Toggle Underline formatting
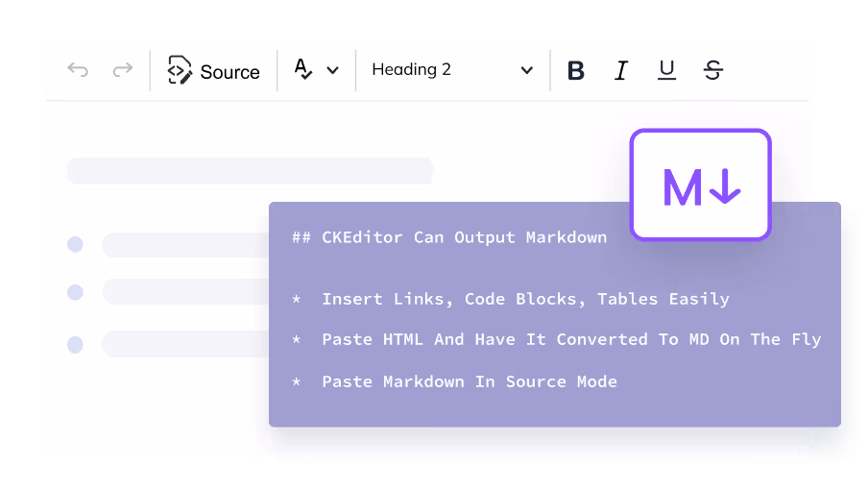Image resolution: width=868 pixels, height=492 pixels. pos(666,70)
